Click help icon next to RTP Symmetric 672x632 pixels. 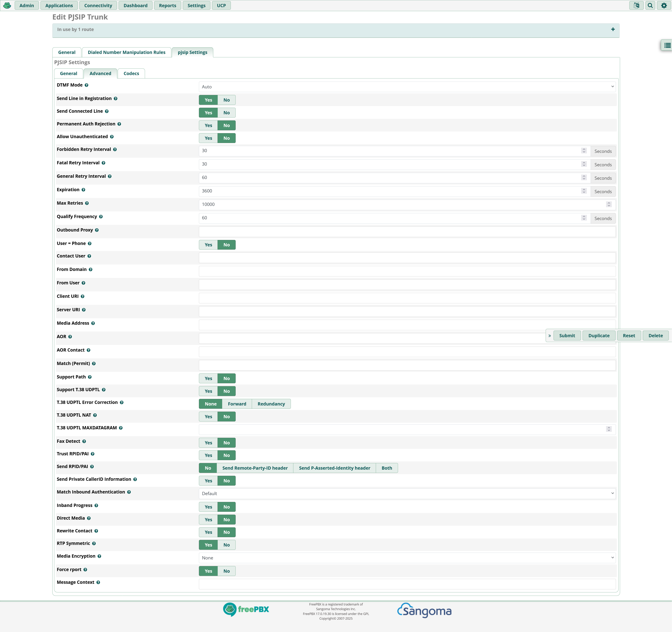94,543
